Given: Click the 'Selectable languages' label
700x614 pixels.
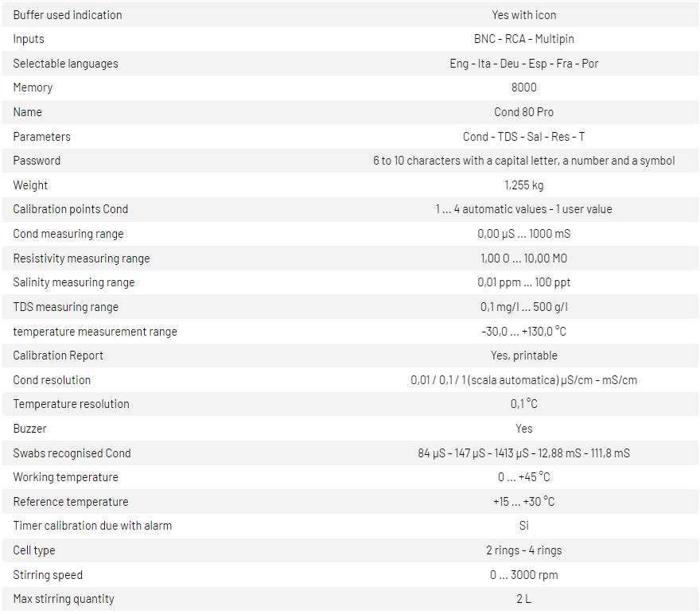Looking at the screenshot, I should pyautogui.click(x=65, y=64).
